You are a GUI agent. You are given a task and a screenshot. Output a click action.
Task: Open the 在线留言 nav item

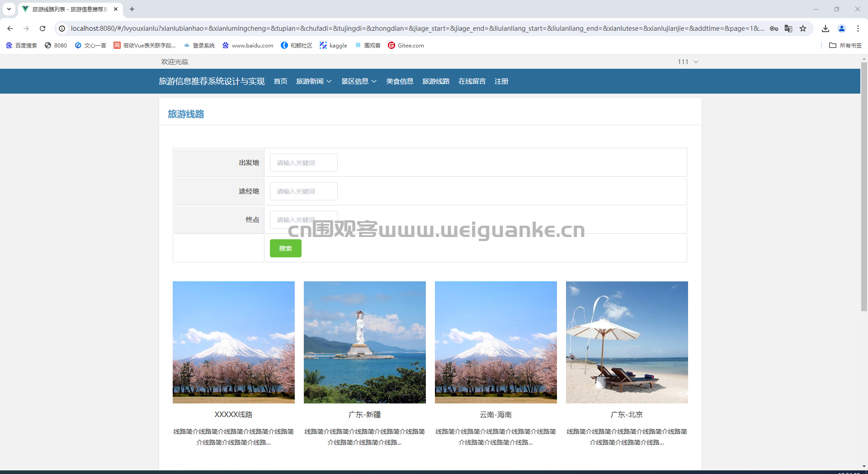point(472,81)
